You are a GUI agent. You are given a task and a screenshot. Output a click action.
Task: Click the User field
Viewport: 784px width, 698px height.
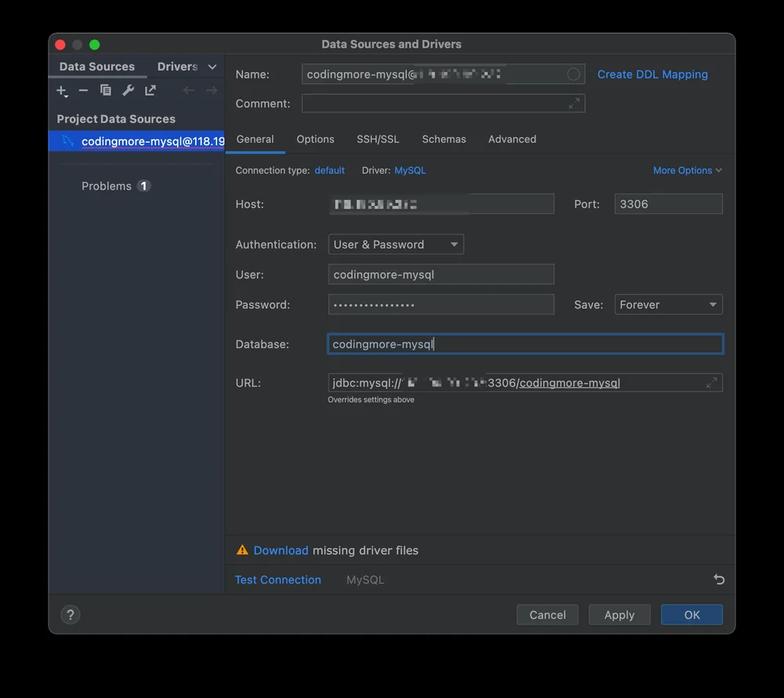[x=441, y=274]
